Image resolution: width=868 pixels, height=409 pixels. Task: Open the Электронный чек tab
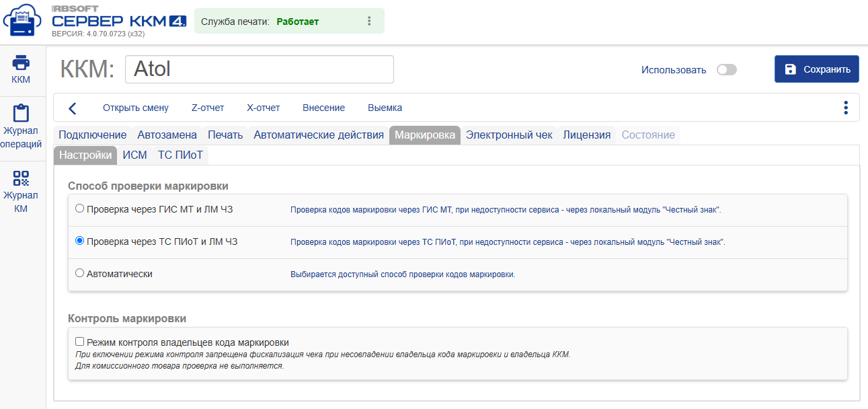point(509,135)
